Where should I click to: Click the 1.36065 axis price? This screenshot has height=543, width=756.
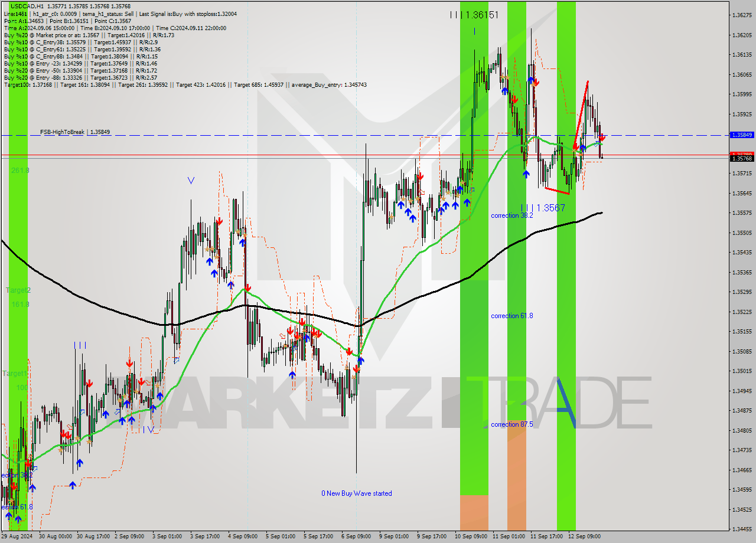coord(741,74)
